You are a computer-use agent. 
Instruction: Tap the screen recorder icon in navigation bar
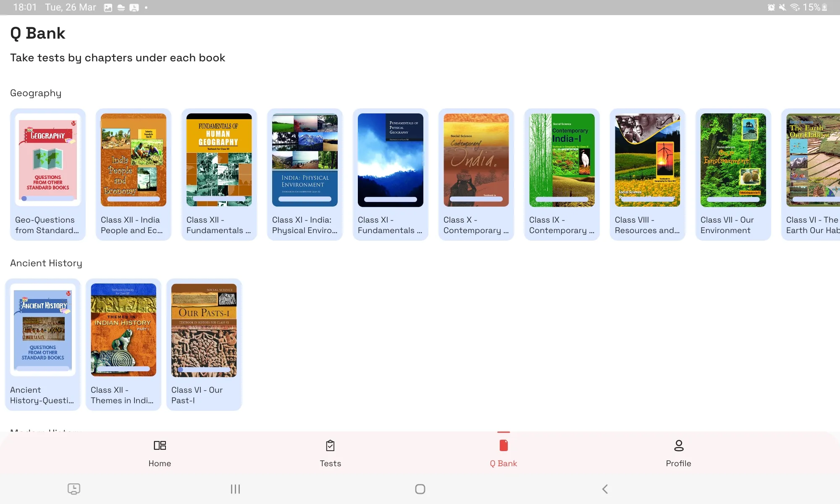[74, 489]
